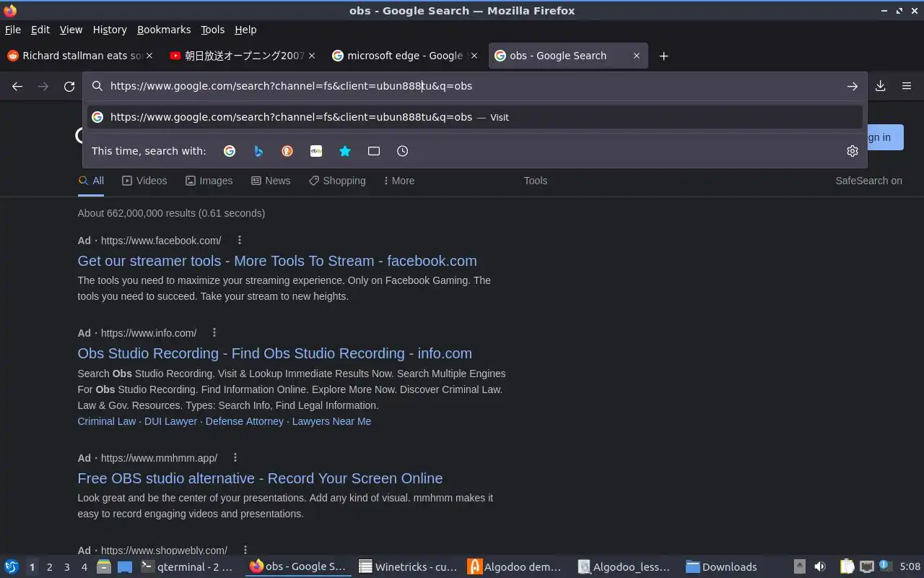Open a new tab with plus button
The width and height of the screenshot is (924, 578).
pyautogui.click(x=663, y=56)
